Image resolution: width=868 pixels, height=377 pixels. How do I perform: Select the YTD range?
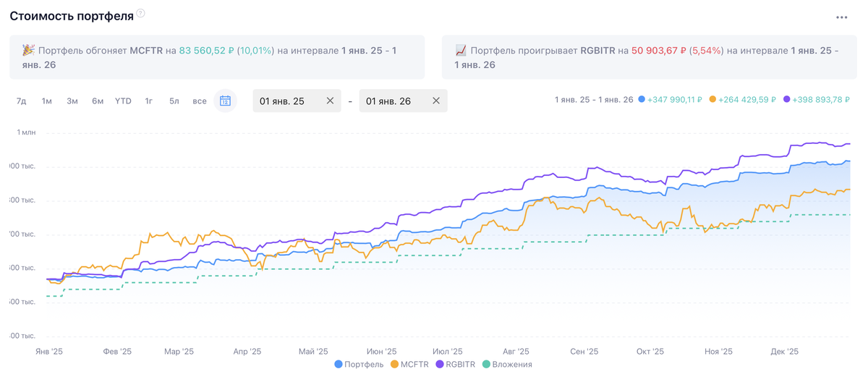(123, 101)
